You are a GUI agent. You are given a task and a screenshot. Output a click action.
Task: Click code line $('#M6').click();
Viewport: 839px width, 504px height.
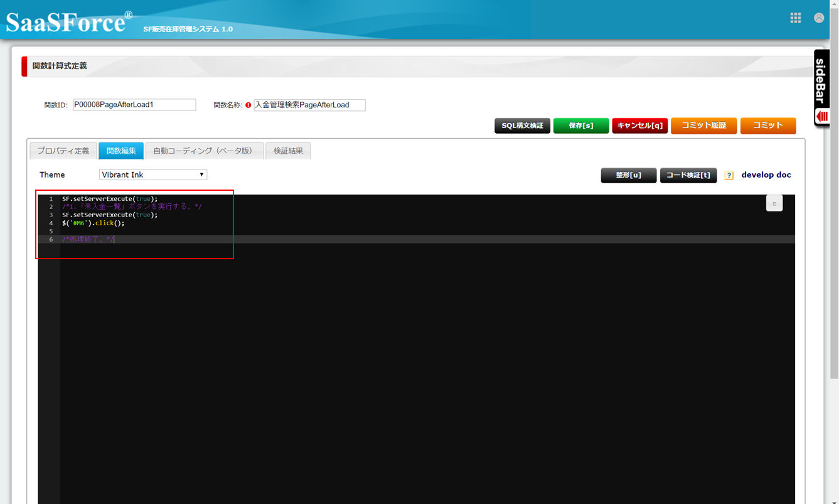tap(94, 223)
